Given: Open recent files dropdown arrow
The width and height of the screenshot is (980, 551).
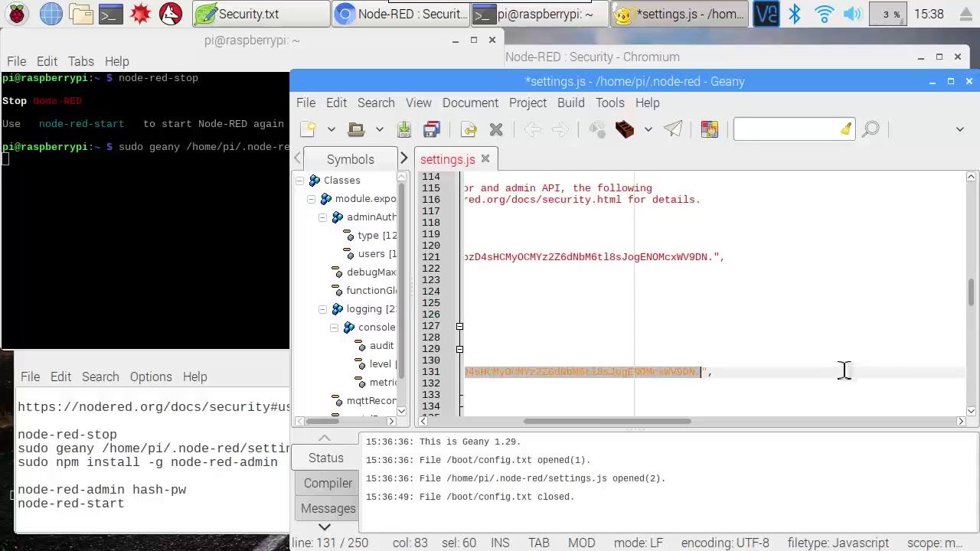Looking at the screenshot, I should click(379, 129).
